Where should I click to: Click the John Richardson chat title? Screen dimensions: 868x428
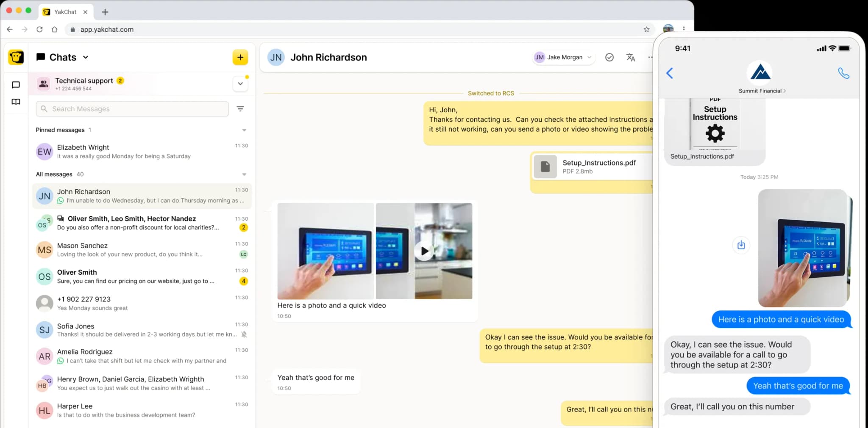coord(328,57)
